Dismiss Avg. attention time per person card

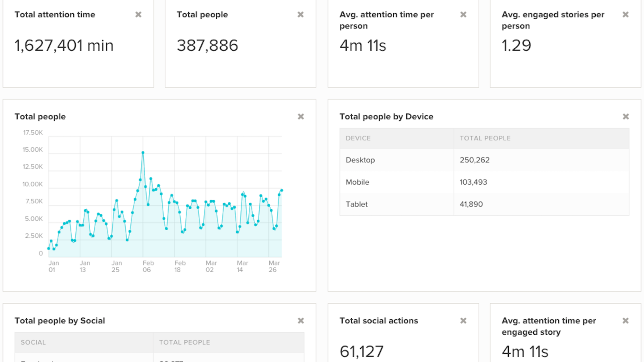click(463, 14)
